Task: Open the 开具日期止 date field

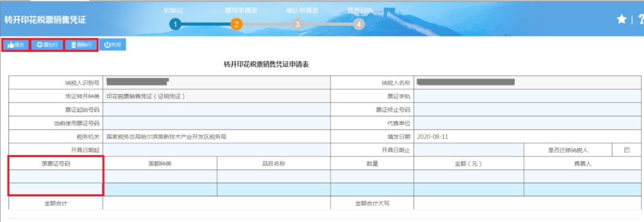Action: (x=469, y=150)
